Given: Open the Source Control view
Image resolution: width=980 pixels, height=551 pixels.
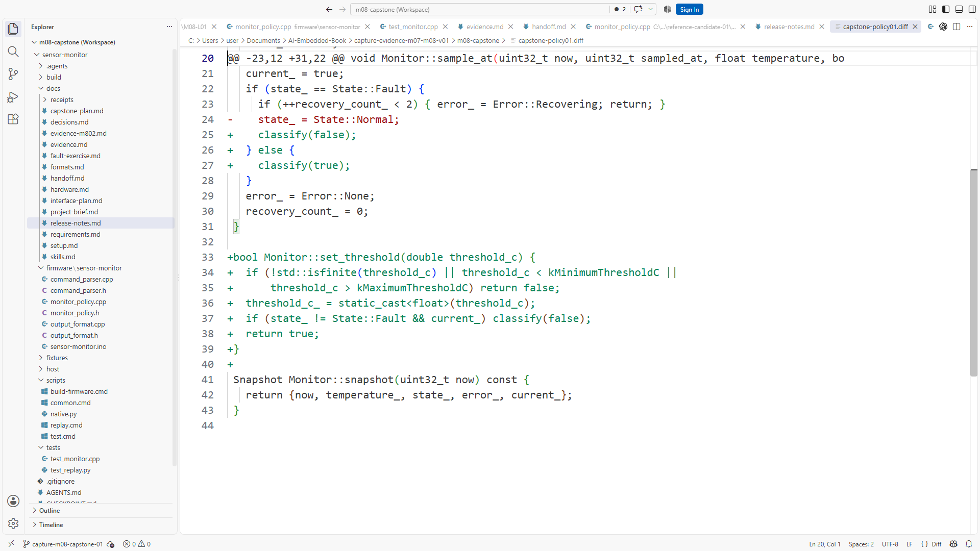Looking at the screenshot, I should pos(13,74).
